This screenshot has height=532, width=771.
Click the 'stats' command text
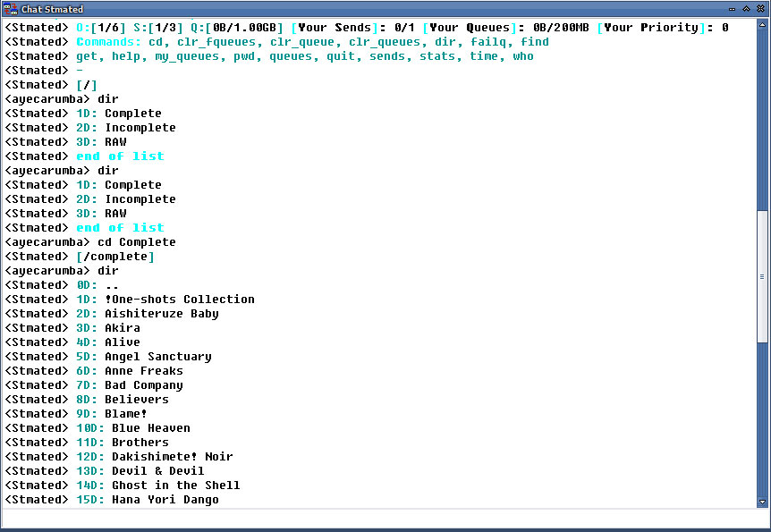pyautogui.click(x=437, y=56)
